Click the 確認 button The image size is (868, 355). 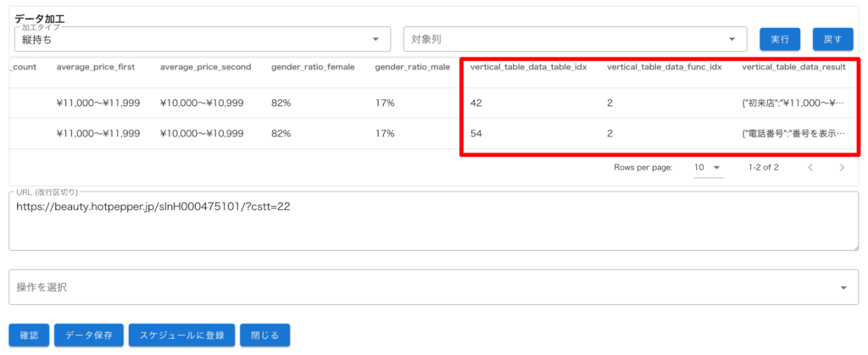click(x=29, y=335)
